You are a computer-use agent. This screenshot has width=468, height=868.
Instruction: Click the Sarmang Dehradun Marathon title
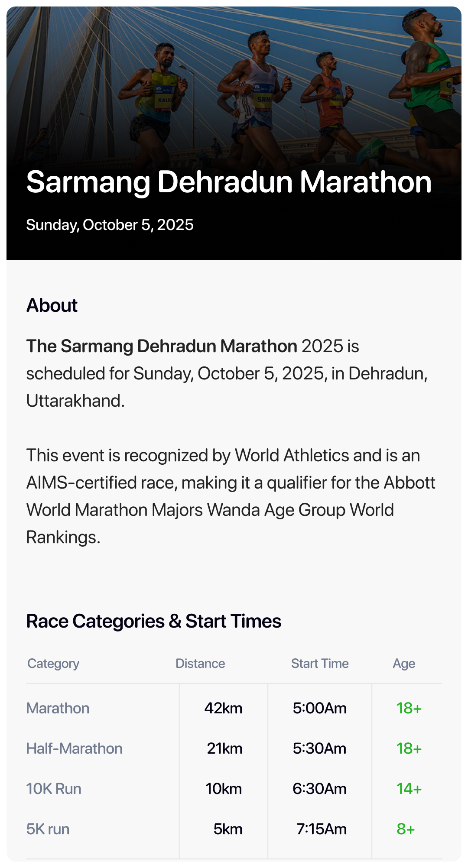click(x=229, y=182)
